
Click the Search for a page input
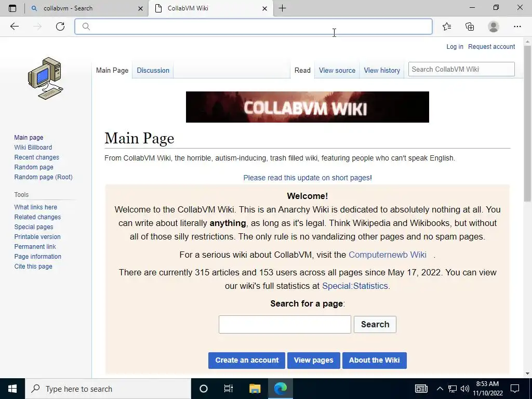(x=285, y=324)
